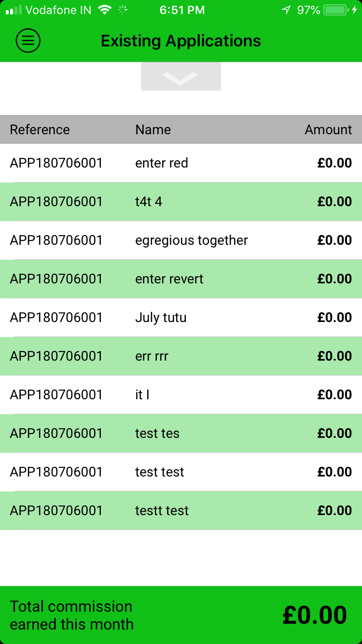The height and width of the screenshot is (644, 362).
Task: Tap the total commission earned footer
Action: click(181, 615)
